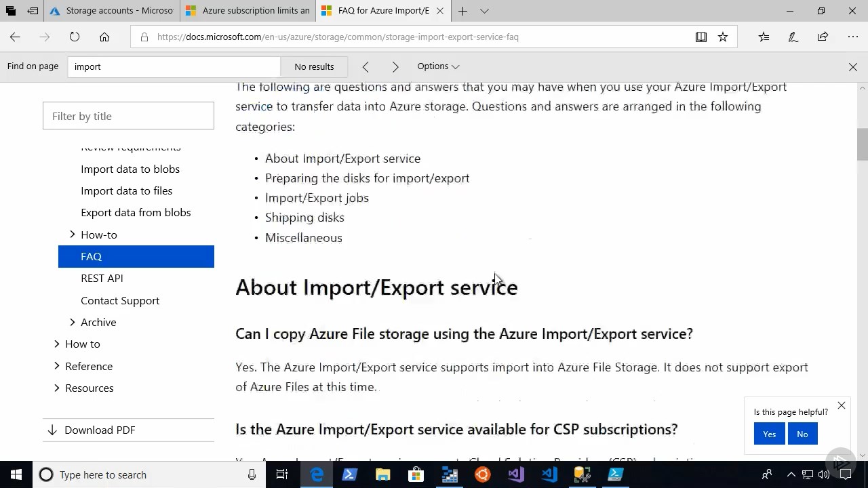Click the page vertical scrollbar thumb
The width and height of the screenshot is (868, 488).
863,144
